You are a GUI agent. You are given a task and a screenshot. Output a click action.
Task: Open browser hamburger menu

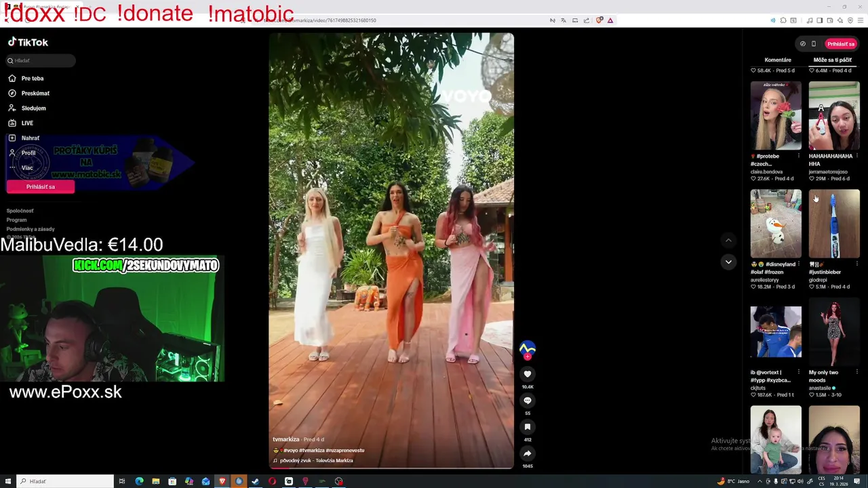[x=861, y=20]
